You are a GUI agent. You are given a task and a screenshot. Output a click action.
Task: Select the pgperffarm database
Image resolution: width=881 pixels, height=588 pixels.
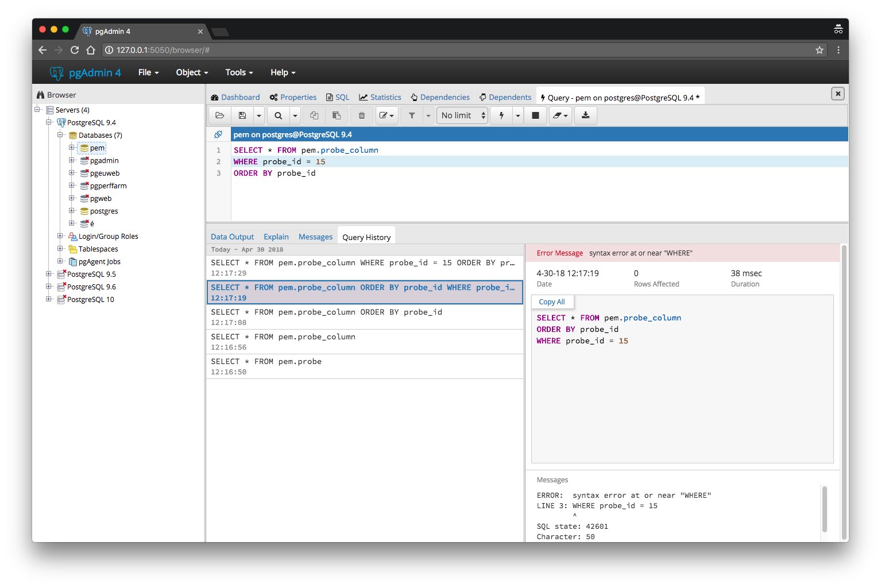click(108, 185)
